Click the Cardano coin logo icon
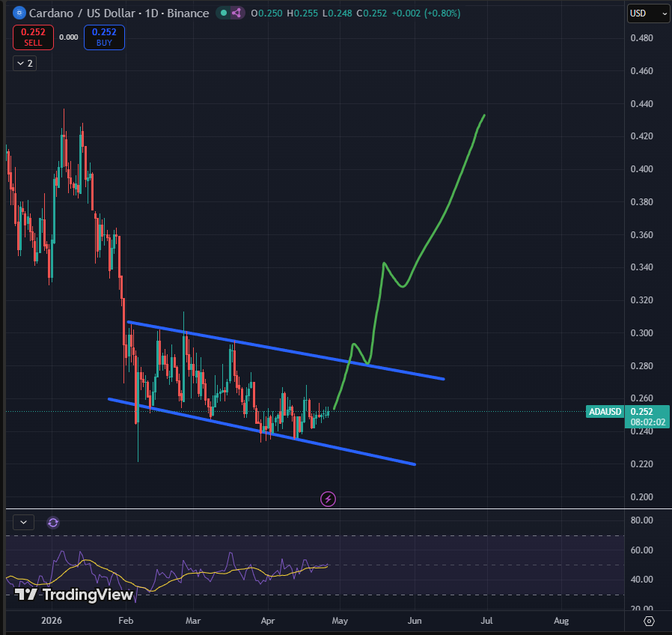Screen dimensions: 672x635 tap(19, 13)
